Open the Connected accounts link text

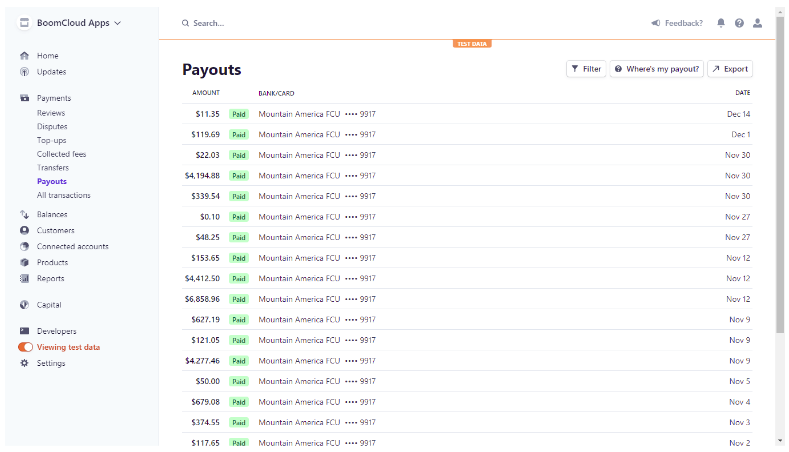72,247
